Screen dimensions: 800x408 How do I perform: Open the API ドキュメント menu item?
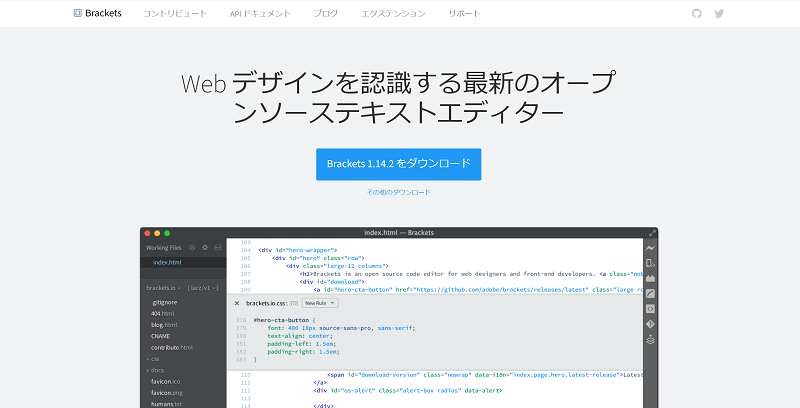(260, 14)
